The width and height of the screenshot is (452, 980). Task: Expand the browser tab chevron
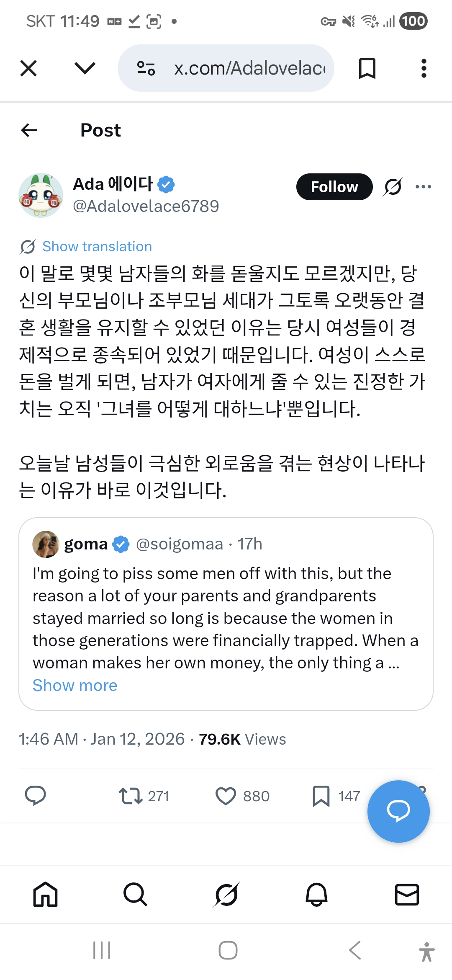[85, 68]
